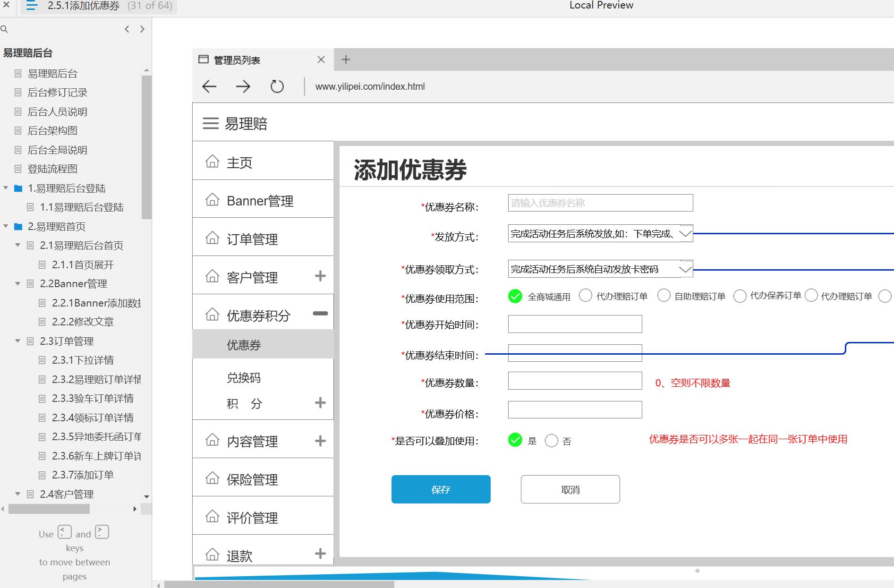This screenshot has height=588, width=894.
Task: Select 代办保养订单 radio option
Action: 740,296
